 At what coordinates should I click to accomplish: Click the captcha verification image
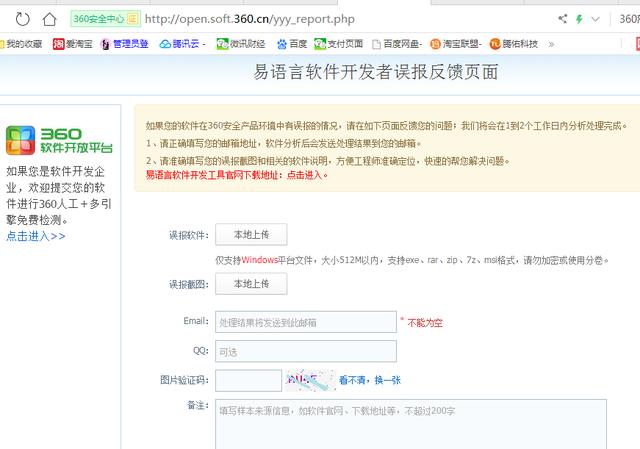pos(311,380)
